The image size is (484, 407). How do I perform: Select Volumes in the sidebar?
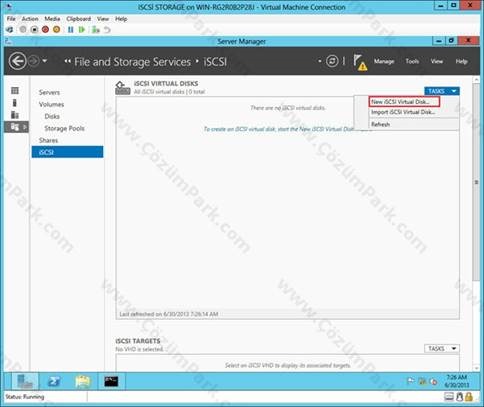(51, 104)
